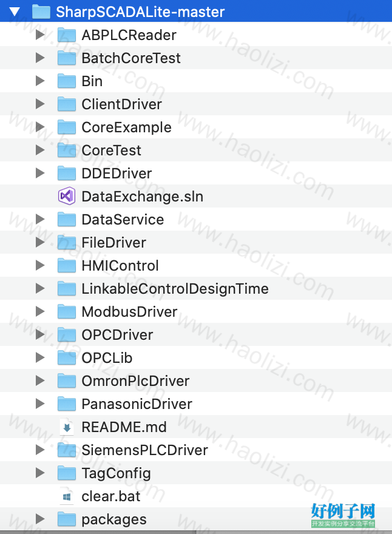
Task: Click the Windows batch icon of clear.bat
Action: (67, 496)
